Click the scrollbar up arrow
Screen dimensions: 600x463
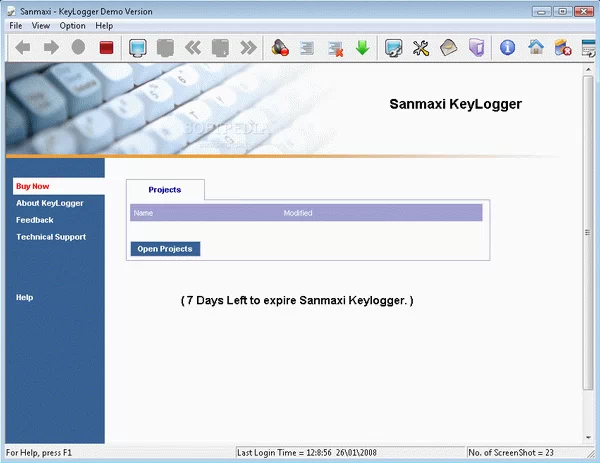[588, 69]
